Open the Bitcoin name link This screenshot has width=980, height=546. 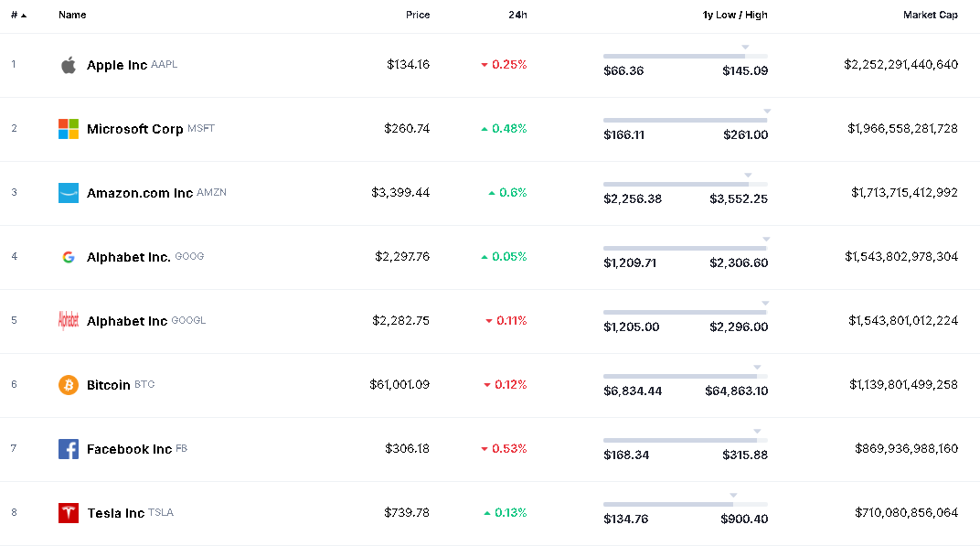[108, 385]
